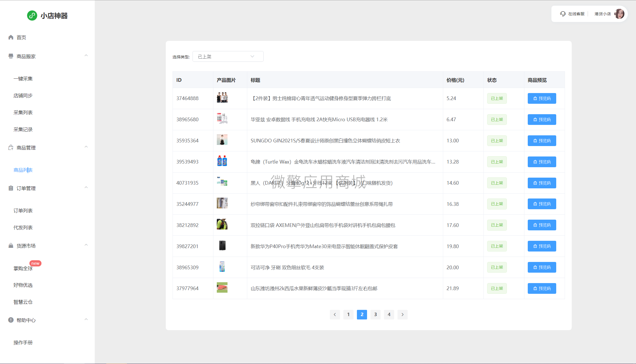Open the 首页 home icon
636x364 pixels.
(11, 37)
